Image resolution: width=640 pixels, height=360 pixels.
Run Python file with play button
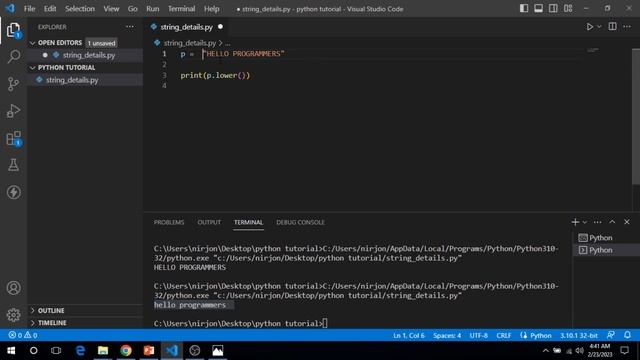pyautogui.click(x=590, y=27)
